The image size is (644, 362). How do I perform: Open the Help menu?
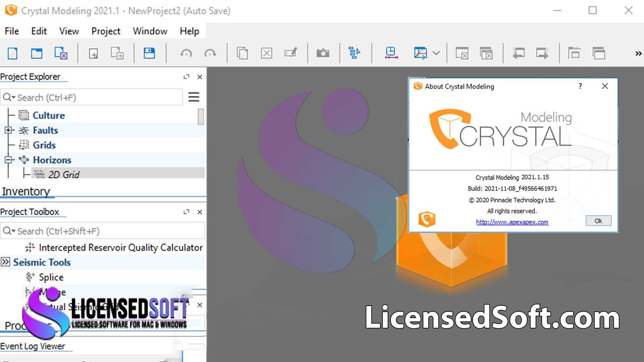pos(189,31)
